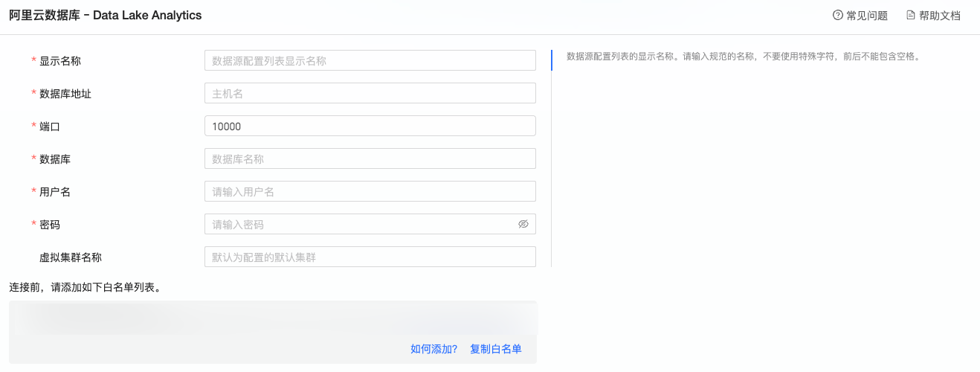Focus the 数据库地址 hostname field
Image resolution: width=980 pixels, height=372 pixels.
pos(370,93)
